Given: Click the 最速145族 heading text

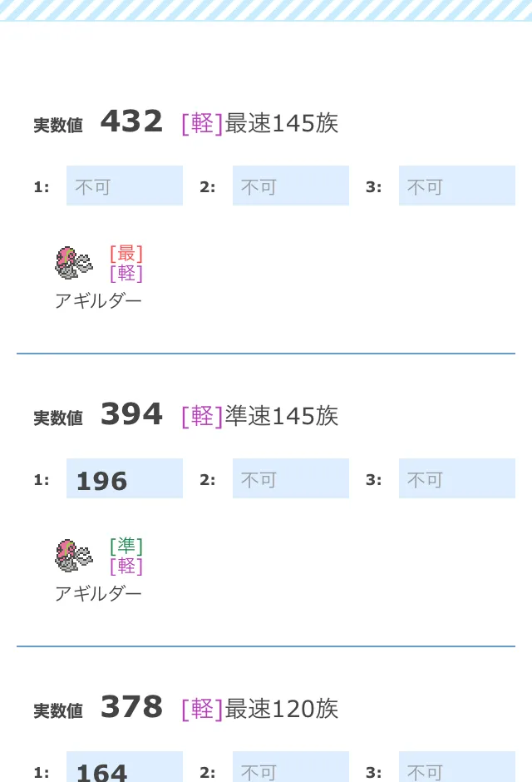Looking at the screenshot, I should (x=282, y=123).
